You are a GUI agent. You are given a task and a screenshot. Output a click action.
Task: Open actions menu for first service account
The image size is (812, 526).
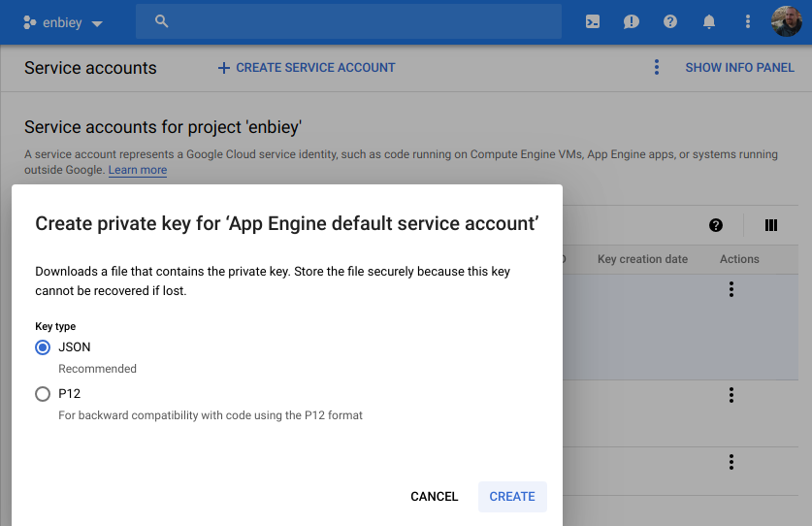pyautogui.click(x=731, y=289)
